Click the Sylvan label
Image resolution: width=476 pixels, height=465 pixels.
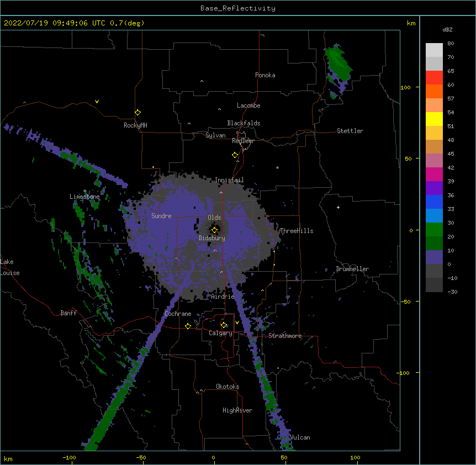pyautogui.click(x=215, y=135)
